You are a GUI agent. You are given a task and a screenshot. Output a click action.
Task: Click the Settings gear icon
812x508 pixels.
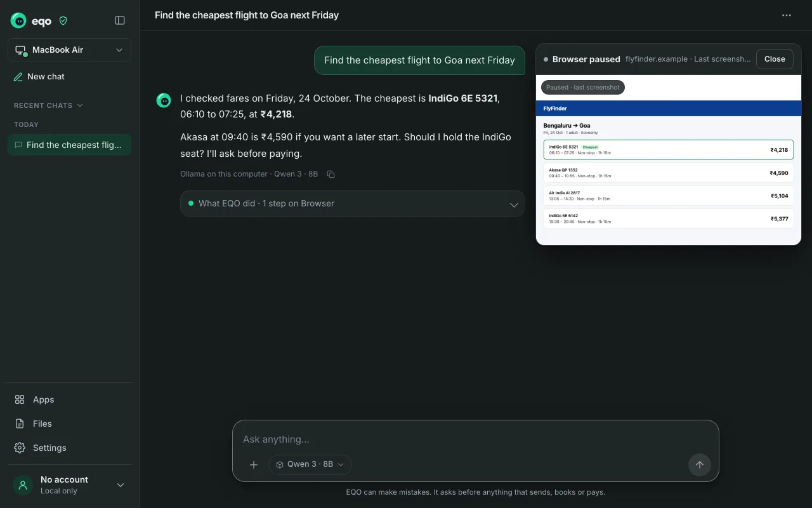tap(20, 448)
